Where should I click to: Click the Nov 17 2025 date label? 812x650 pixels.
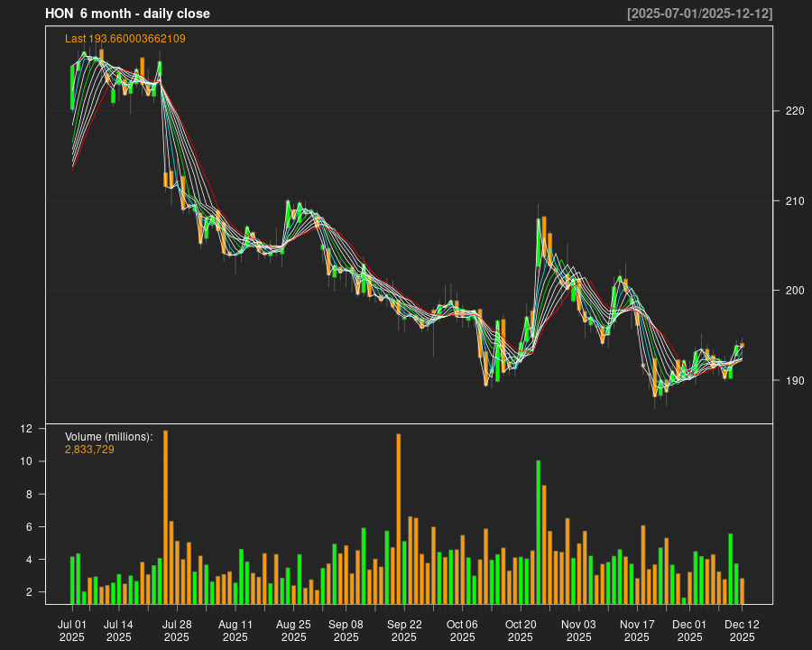tap(637, 630)
